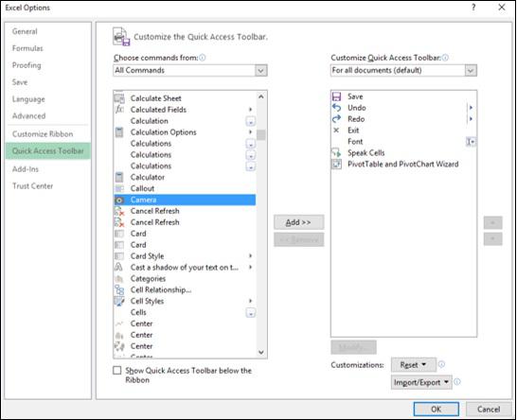Click the Calculate Sheet command icon
Image resolution: width=517 pixels, height=420 pixels.
[119, 98]
